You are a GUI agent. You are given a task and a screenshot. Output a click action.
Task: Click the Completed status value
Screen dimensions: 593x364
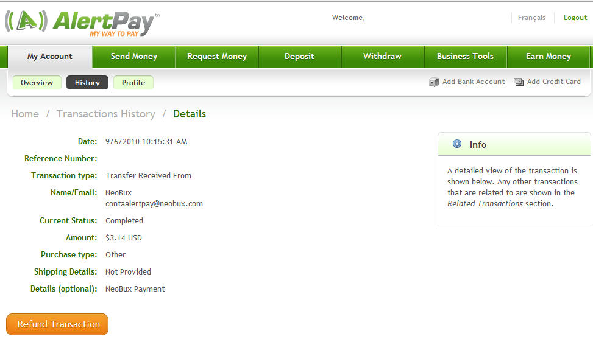124,220
